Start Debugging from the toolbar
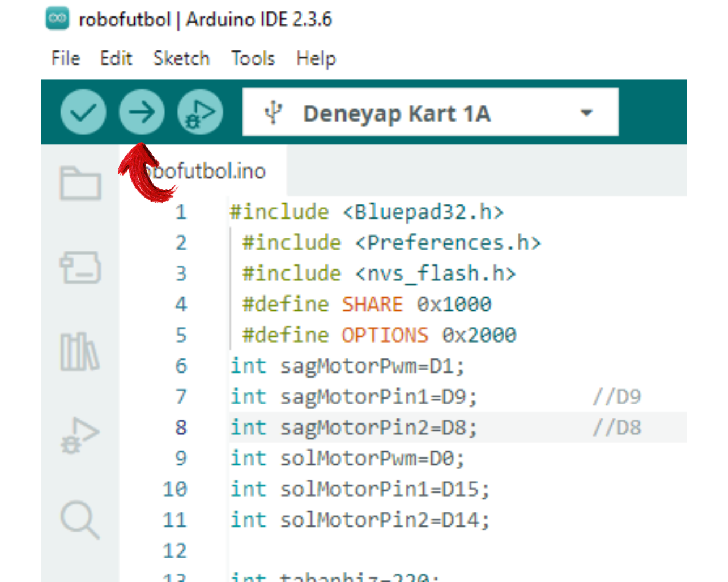 (x=199, y=112)
